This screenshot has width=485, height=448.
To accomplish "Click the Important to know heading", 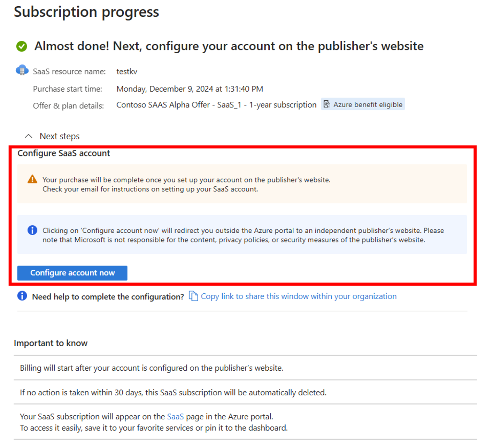I will [x=51, y=343].
